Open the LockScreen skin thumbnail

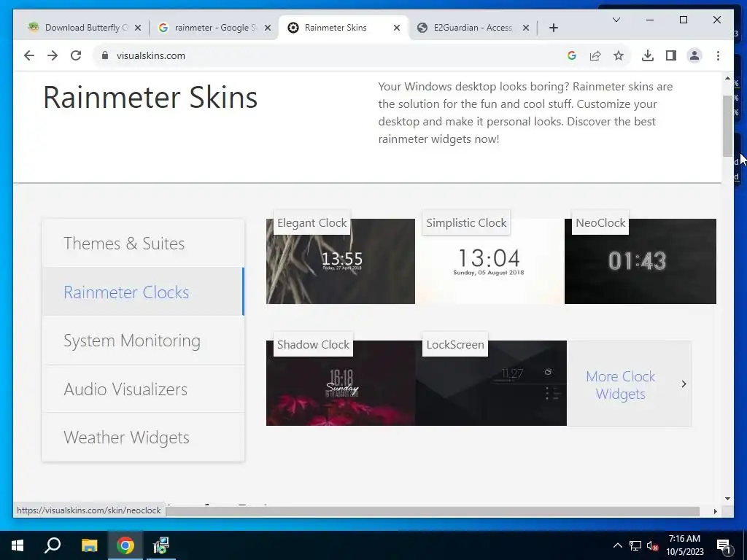click(x=491, y=383)
